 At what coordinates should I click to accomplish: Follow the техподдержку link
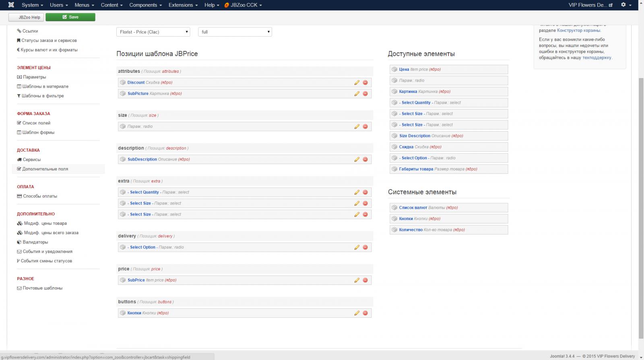pos(597,58)
